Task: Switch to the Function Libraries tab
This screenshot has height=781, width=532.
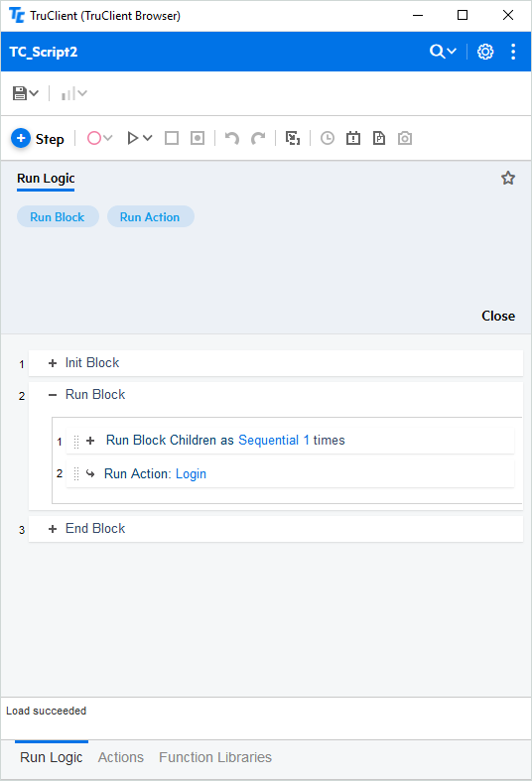Action: click(x=215, y=757)
